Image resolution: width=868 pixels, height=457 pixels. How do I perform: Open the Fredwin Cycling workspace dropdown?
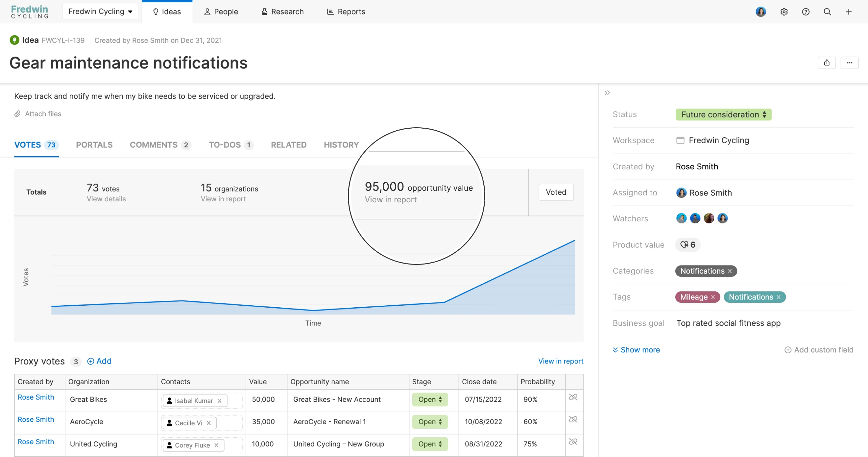coord(100,12)
